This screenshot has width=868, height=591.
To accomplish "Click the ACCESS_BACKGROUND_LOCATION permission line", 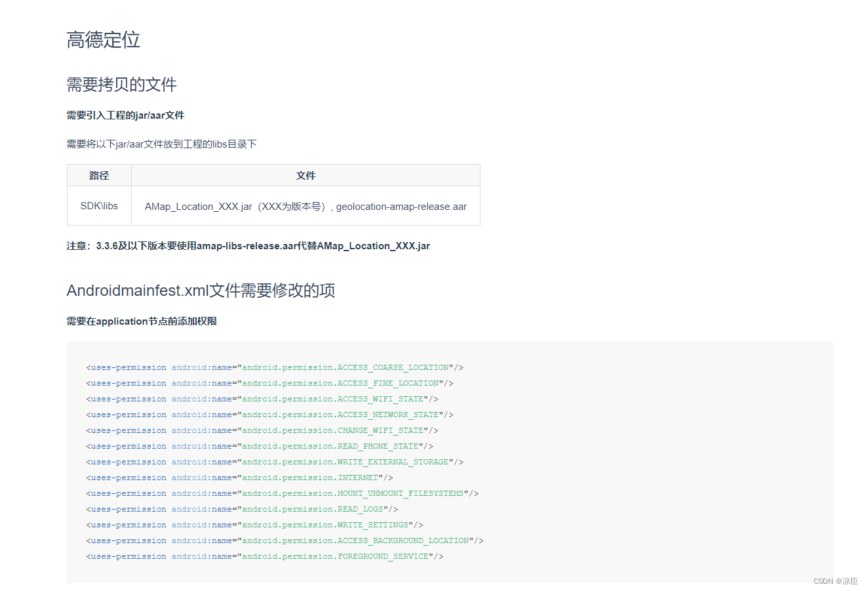I will (285, 540).
